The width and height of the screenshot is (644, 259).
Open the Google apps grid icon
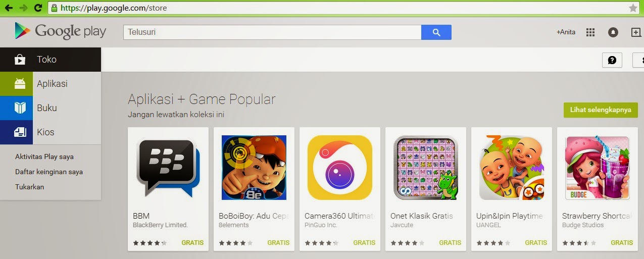coord(590,32)
